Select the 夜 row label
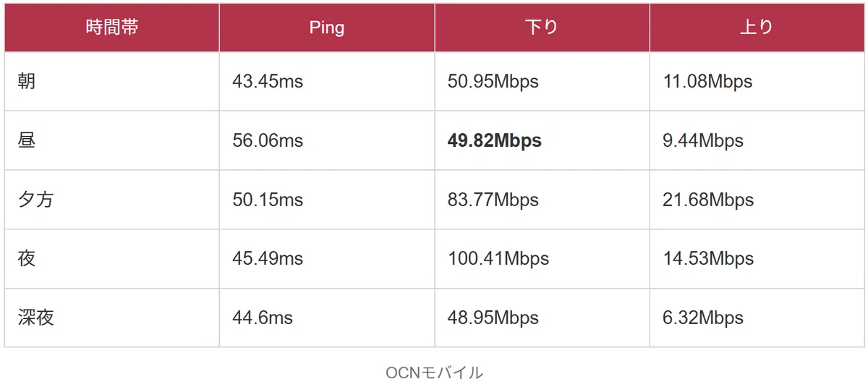Viewport: 868px width, 387px height. [x=27, y=258]
